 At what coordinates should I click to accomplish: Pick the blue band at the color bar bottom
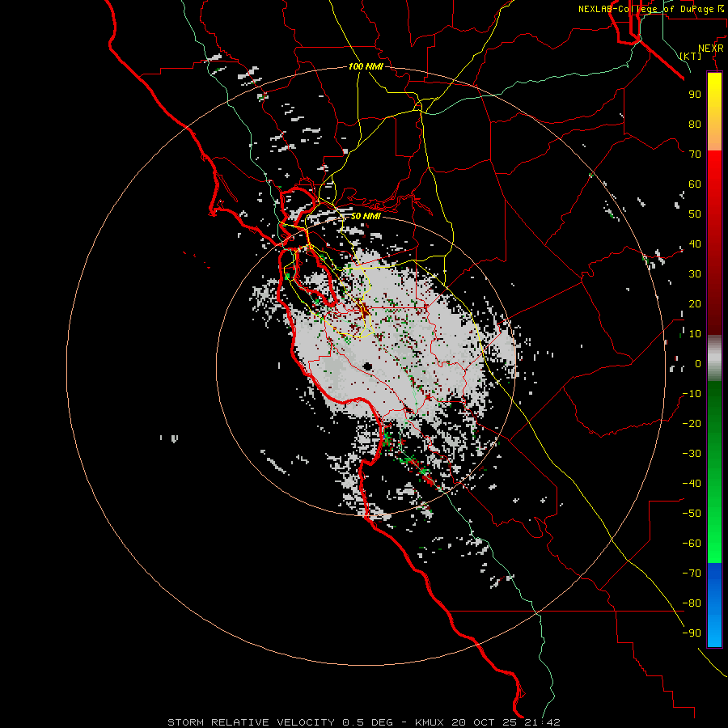tap(714, 604)
